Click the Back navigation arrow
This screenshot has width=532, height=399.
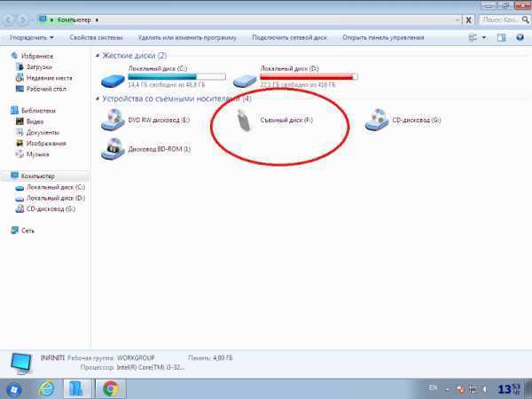(x=9, y=20)
